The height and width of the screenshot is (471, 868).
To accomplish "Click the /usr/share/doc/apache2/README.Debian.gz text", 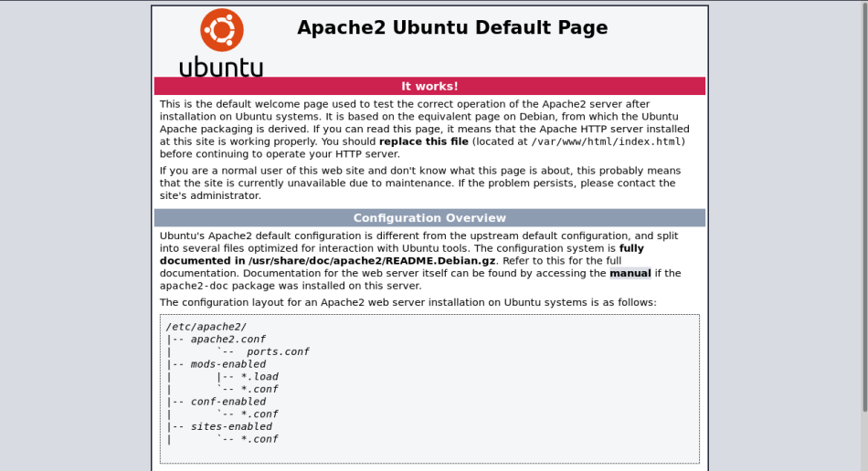I will (x=372, y=261).
